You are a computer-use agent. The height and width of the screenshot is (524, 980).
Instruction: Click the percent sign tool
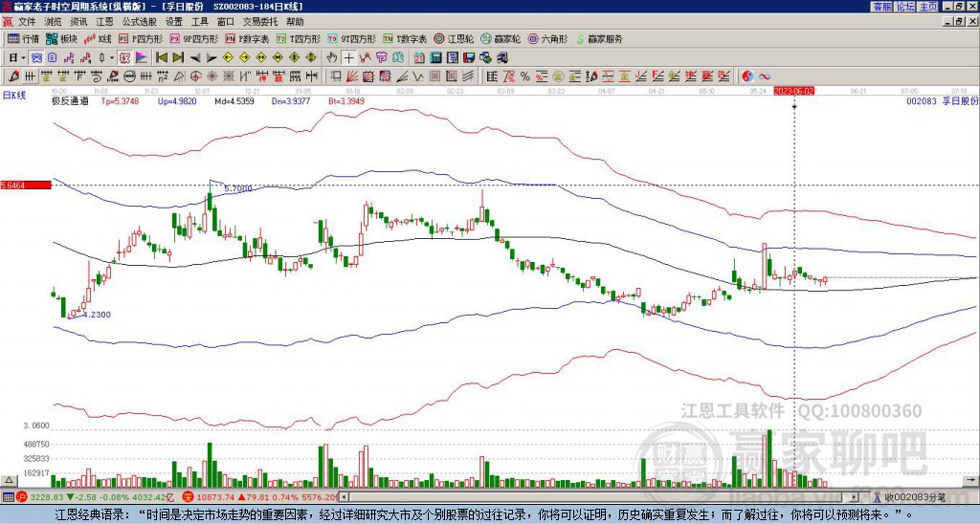point(525,76)
